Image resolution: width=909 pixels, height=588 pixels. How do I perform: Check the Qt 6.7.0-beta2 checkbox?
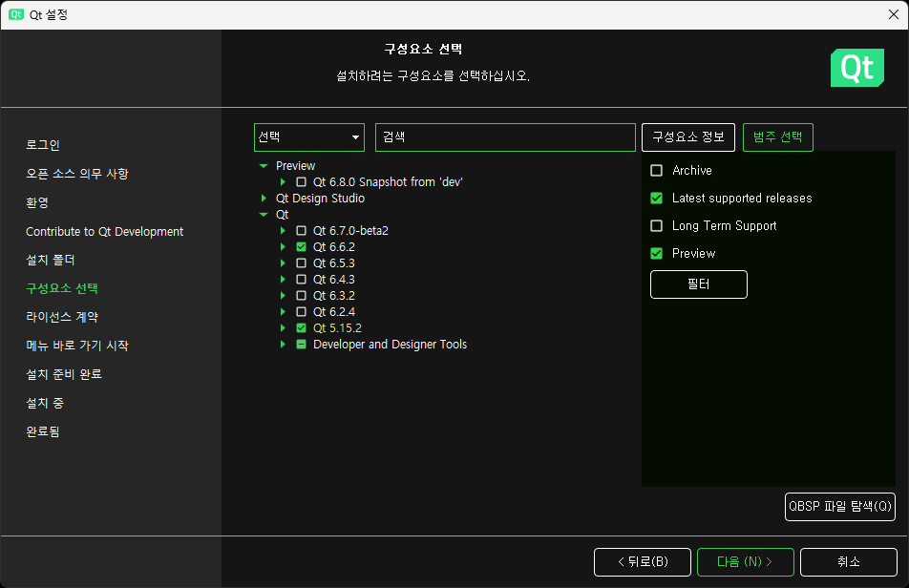pos(301,231)
